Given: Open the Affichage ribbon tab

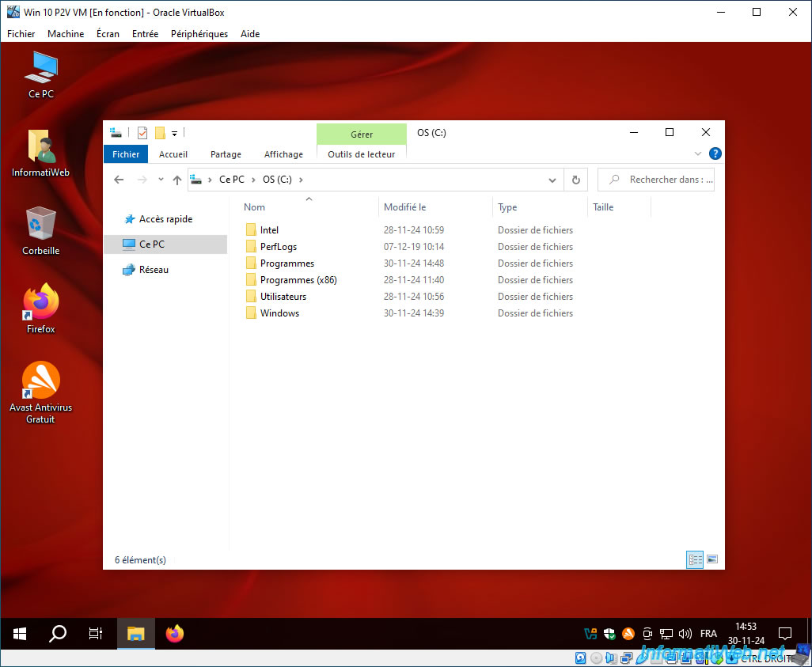Looking at the screenshot, I should point(283,154).
